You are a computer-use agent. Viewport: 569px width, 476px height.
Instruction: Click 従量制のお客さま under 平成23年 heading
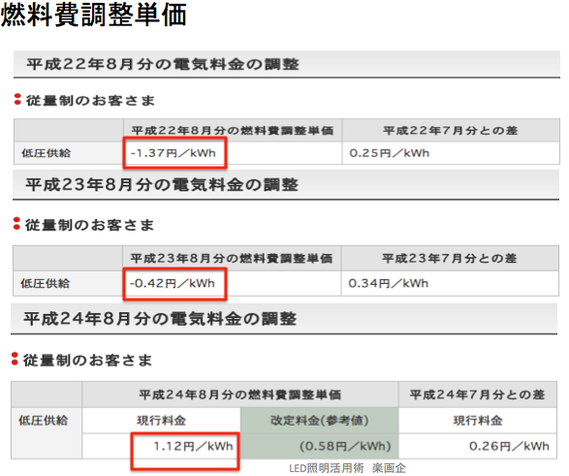click(89, 225)
